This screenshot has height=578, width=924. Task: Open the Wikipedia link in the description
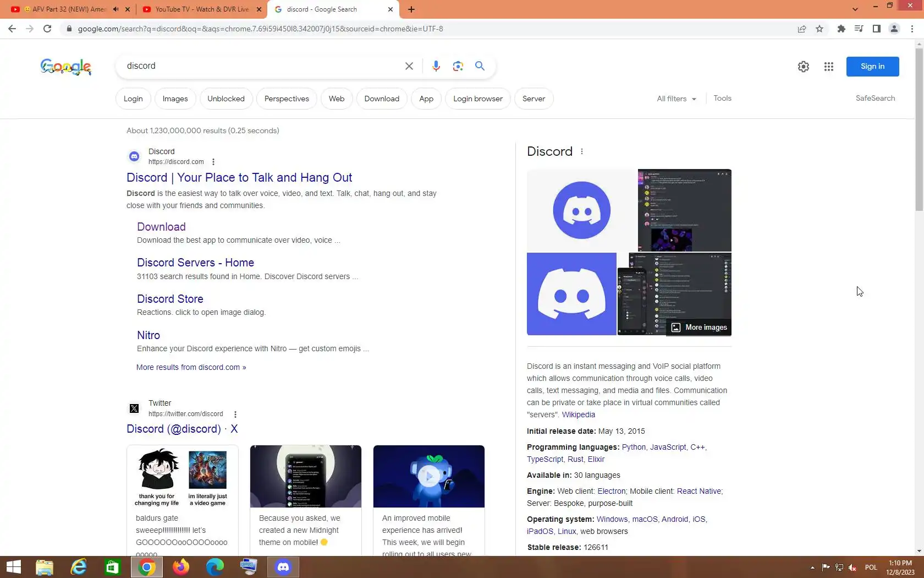[x=579, y=415]
